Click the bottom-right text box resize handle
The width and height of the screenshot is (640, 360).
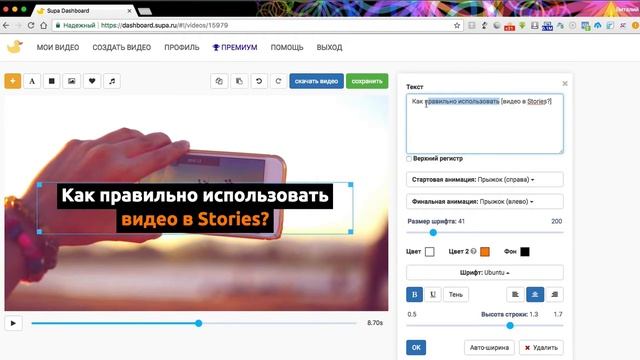click(351, 231)
